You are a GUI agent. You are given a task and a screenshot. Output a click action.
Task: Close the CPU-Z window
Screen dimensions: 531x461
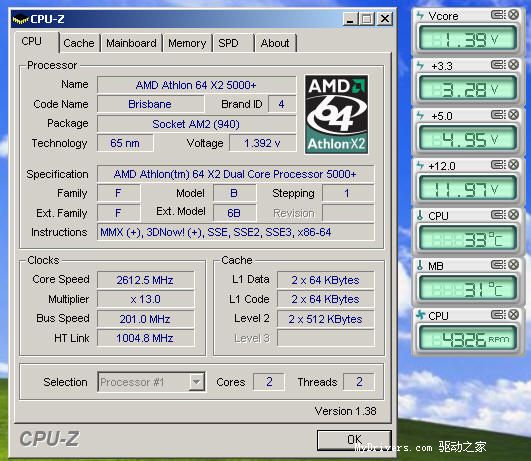[385, 19]
